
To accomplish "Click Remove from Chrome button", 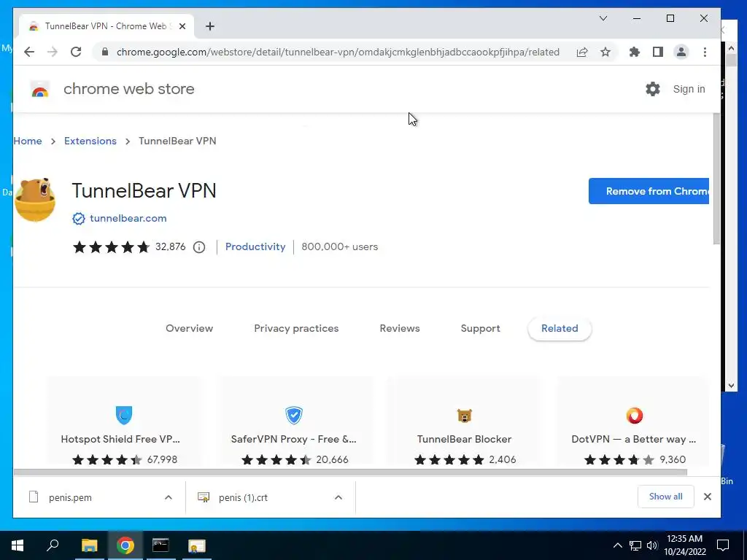I will (649, 191).
